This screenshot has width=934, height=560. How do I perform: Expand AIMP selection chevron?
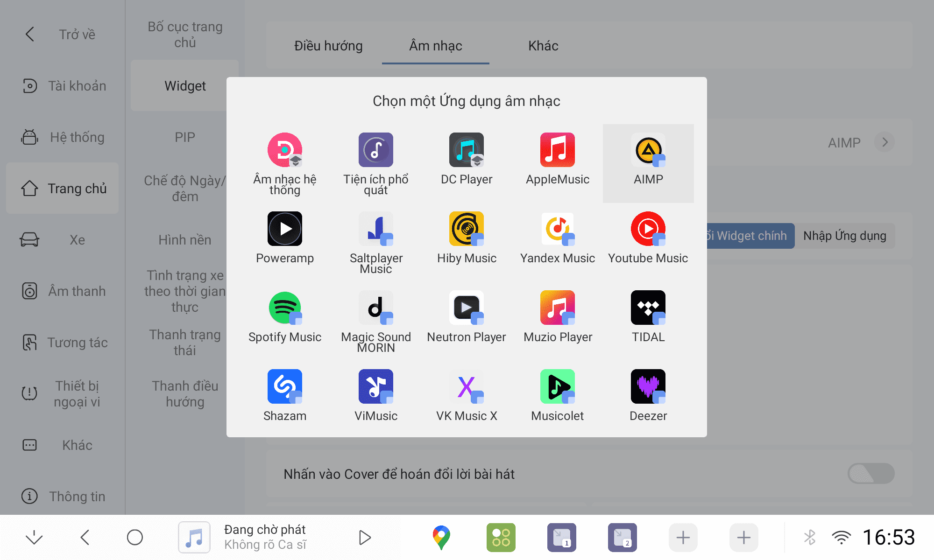(x=884, y=142)
